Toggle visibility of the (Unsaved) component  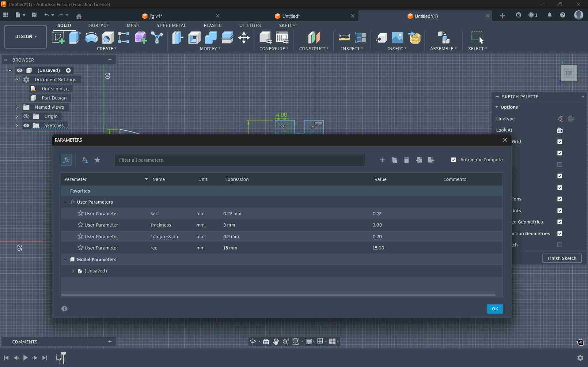(20, 70)
